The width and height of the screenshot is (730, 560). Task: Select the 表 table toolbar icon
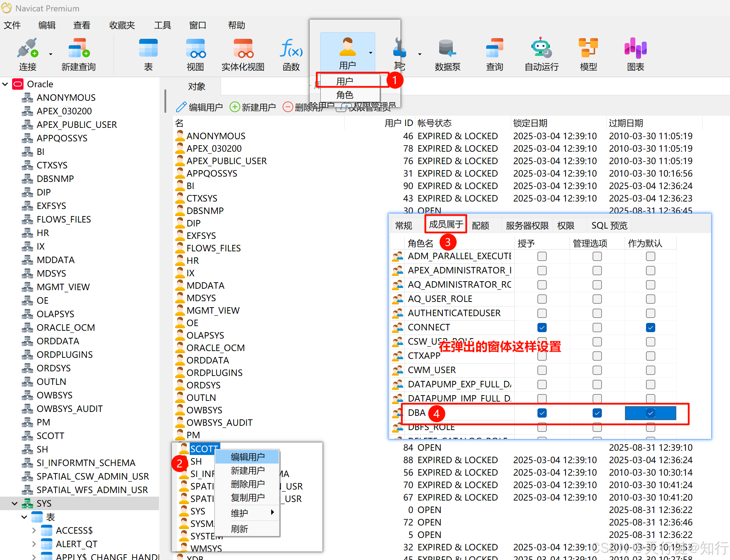(x=148, y=48)
